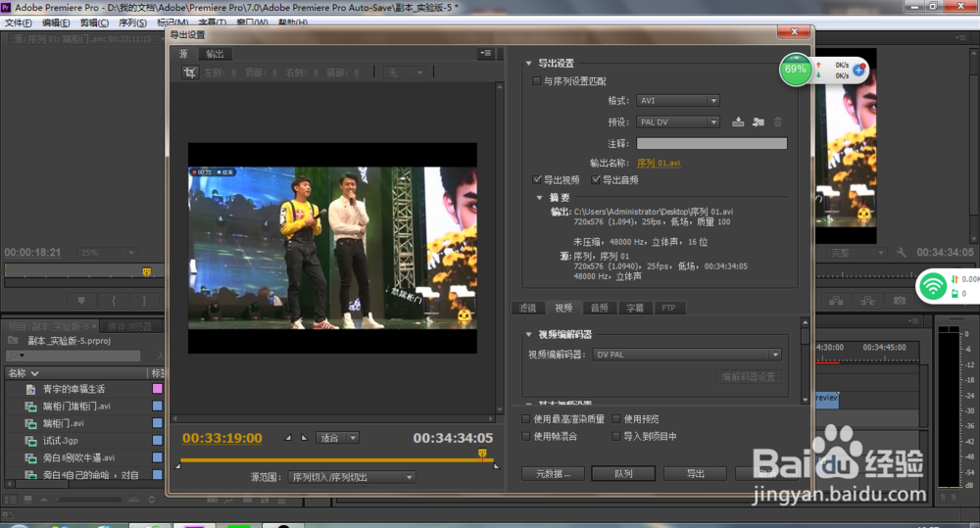Open the FTP tab
Image resolution: width=980 pixels, height=528 pixels.
pos(668,308)
